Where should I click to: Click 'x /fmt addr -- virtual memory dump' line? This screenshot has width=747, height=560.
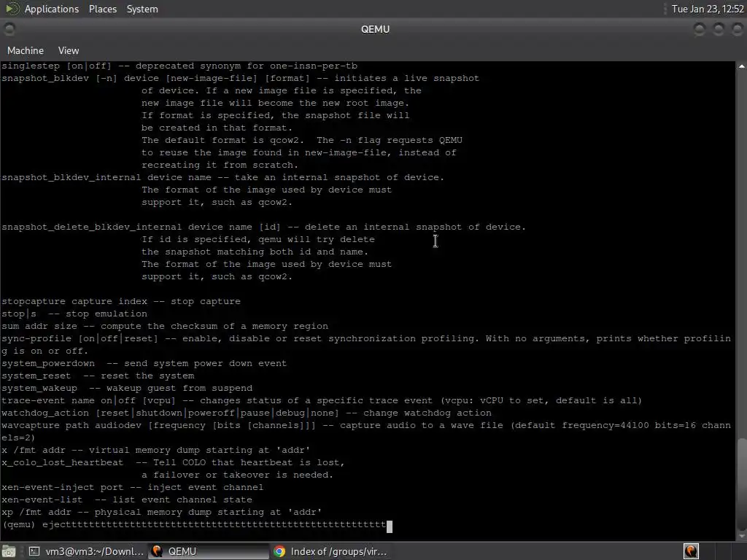pos(156,449)
